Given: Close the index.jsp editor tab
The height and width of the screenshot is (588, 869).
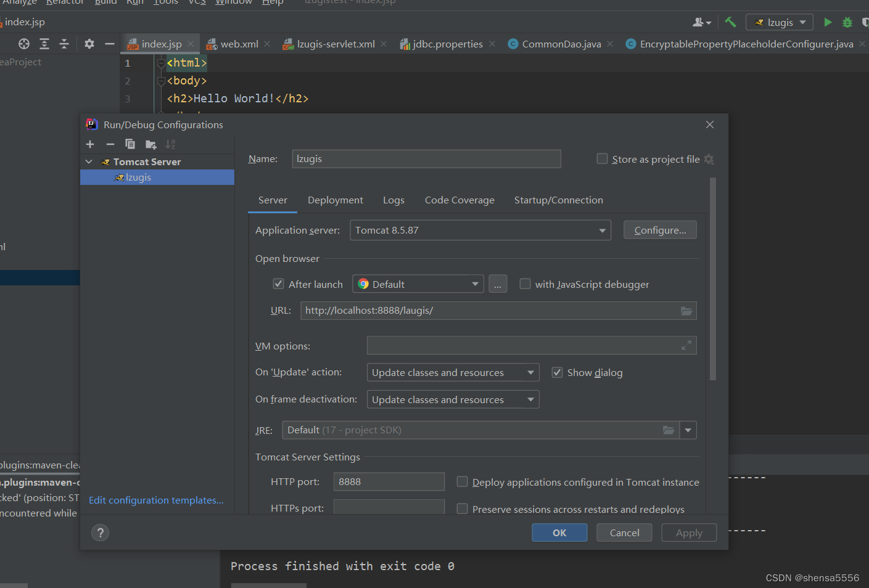Looking at the screenshot, I should click(191, 44).
